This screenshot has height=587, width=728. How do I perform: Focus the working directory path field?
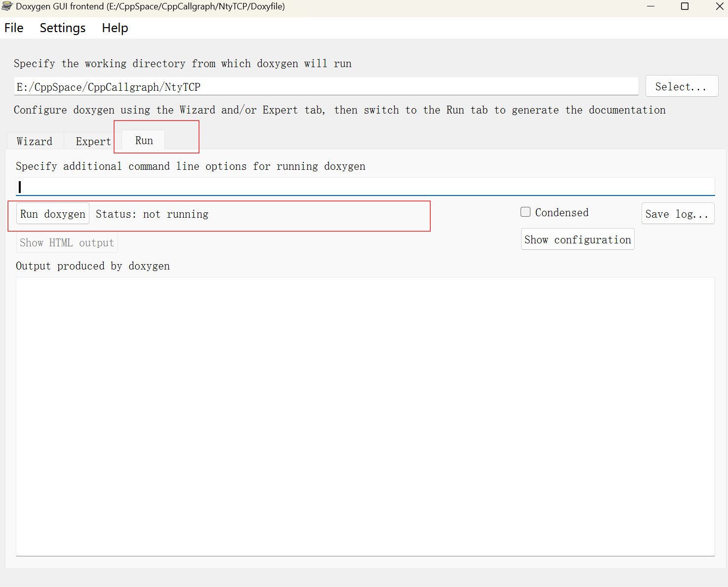pos(326,86)
